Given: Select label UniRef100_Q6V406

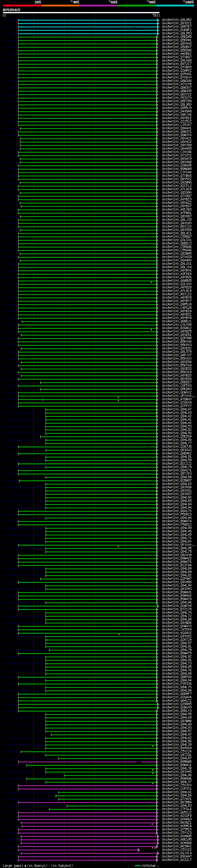Looking at the screenshot, I should tap(176, 43).
